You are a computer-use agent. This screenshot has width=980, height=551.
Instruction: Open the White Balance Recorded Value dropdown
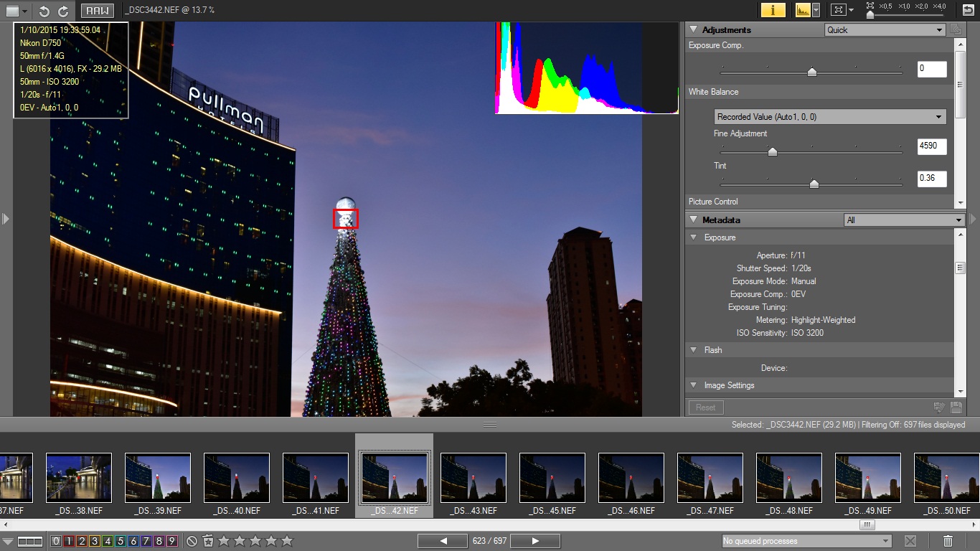[830, 117]
